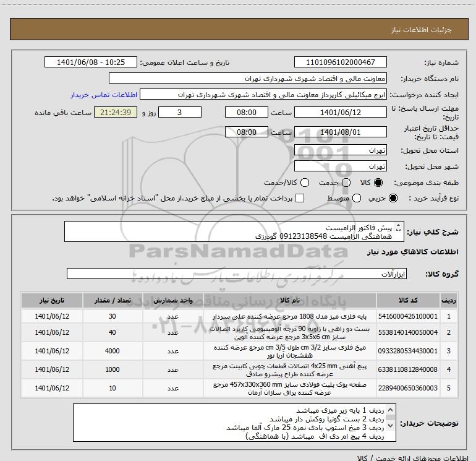
Task: Click quantity 1000 in row 4
Action: [113, 369]
